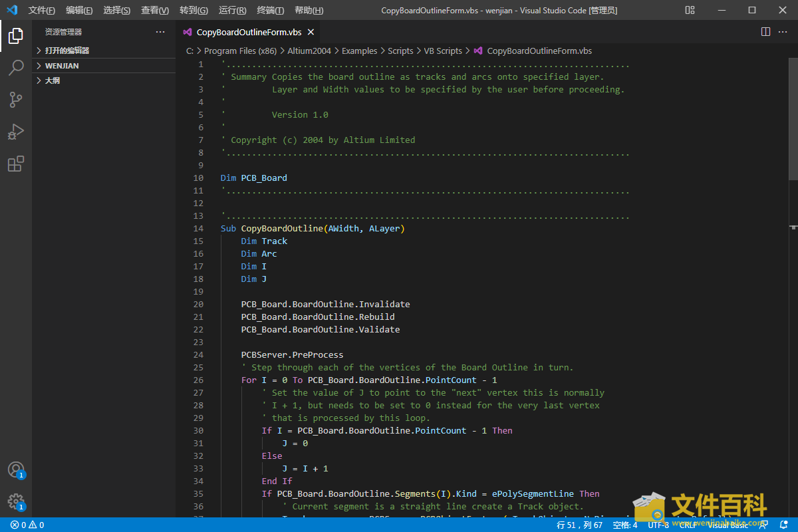Open the customize layout control
This screenshot has height=532, width=798.
[690, 10]
